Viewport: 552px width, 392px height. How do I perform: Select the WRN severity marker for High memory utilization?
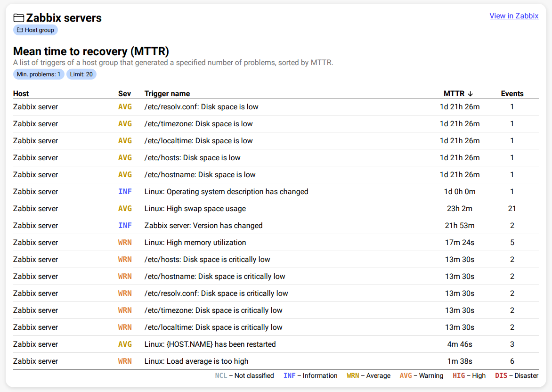[125, 242]
